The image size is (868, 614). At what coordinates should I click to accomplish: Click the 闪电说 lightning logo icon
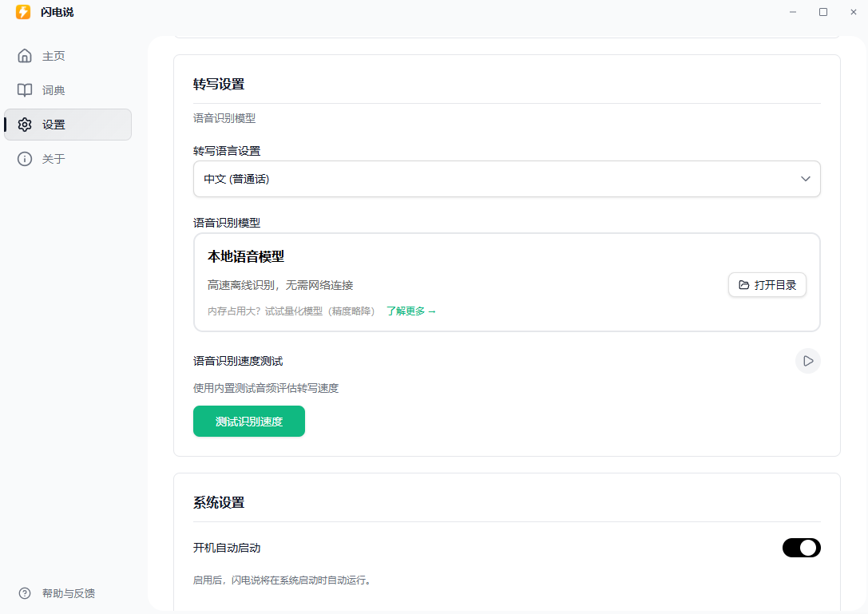23,12
